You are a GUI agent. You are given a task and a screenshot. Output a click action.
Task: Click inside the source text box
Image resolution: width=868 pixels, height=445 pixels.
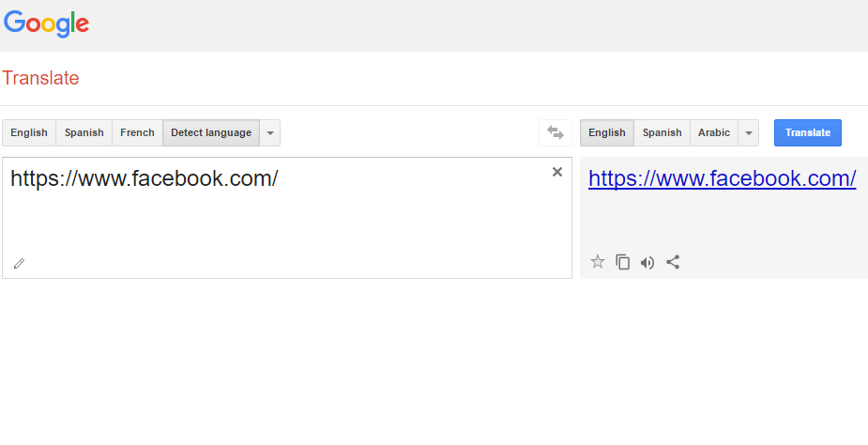(282, 221)
